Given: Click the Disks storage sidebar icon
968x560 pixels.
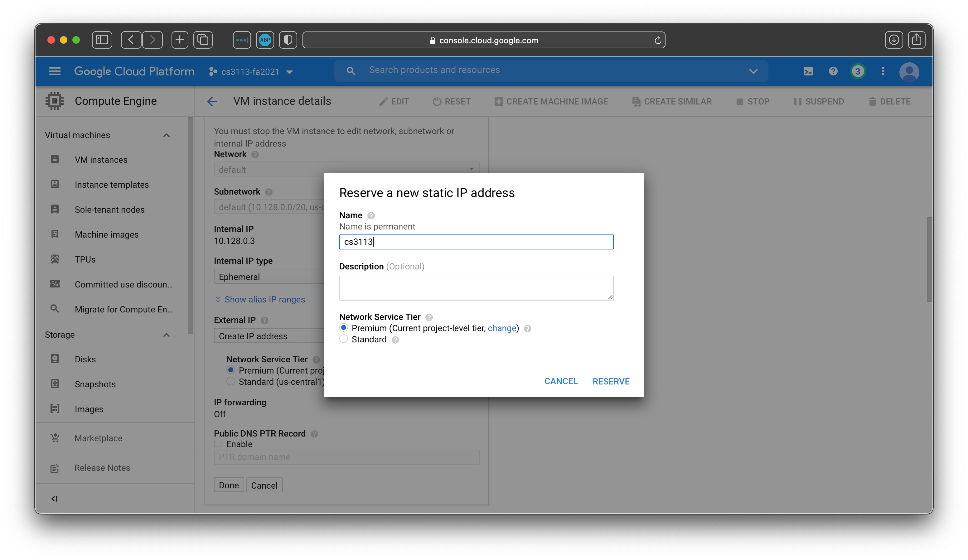Looking at the screenshot, I should pyautogui.click(x=55, y=359).
